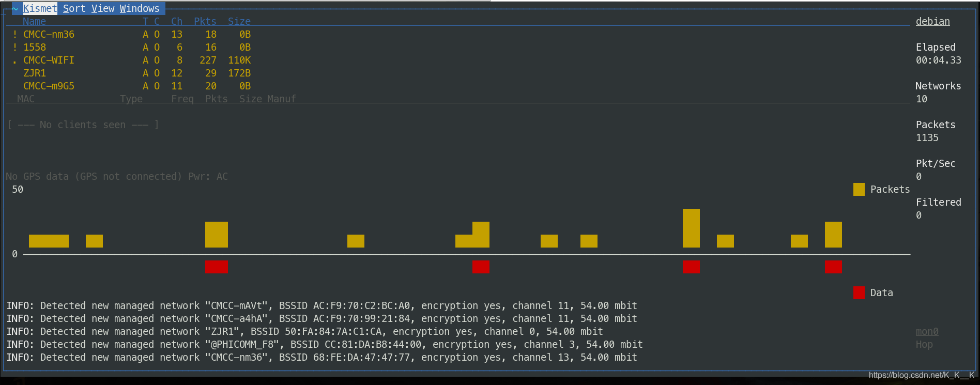Screen dimensions: 980x385
Task: Click the Size column header in network list
Action: (239, 21)
